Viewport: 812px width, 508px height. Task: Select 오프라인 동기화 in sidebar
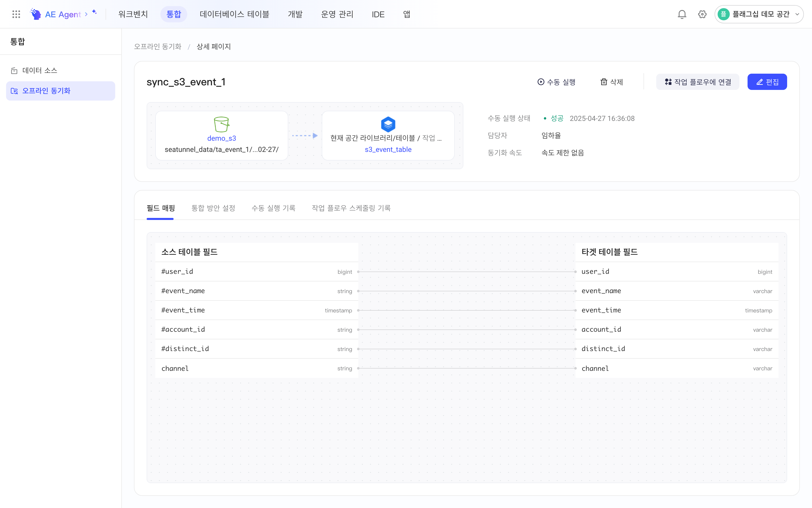pyautogui.click(x=60, y=91)
